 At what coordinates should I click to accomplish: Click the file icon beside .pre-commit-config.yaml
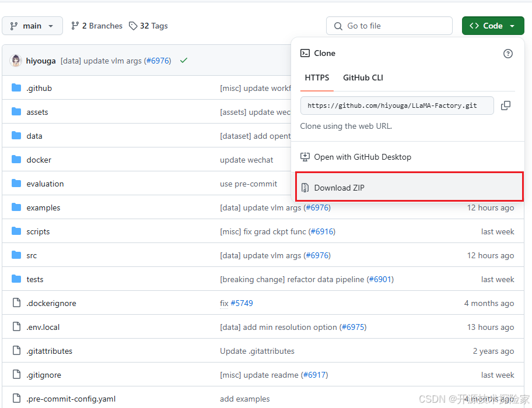16,398
